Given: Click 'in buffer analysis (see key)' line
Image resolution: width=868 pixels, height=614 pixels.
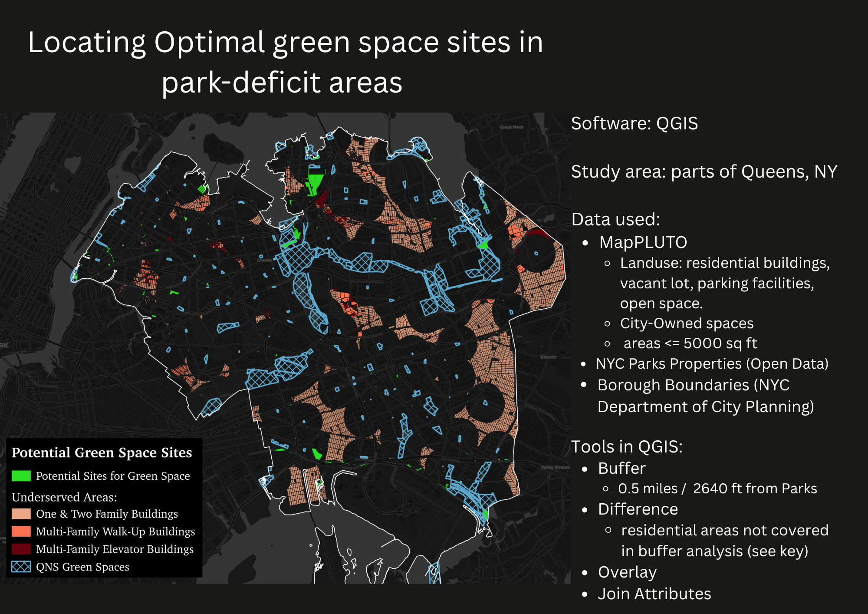Looking at the screenshot, I should coord(715,551).
